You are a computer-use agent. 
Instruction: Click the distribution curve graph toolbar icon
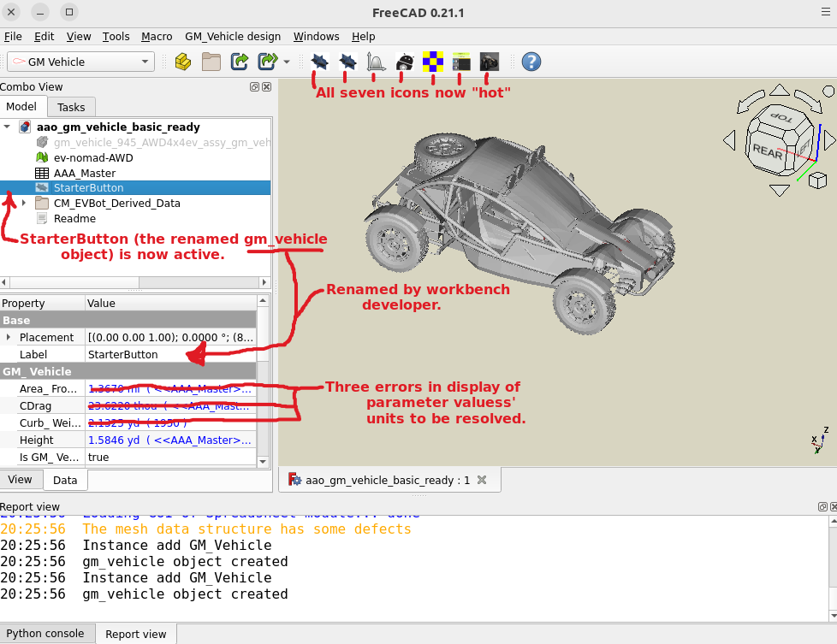pos(376,62)
